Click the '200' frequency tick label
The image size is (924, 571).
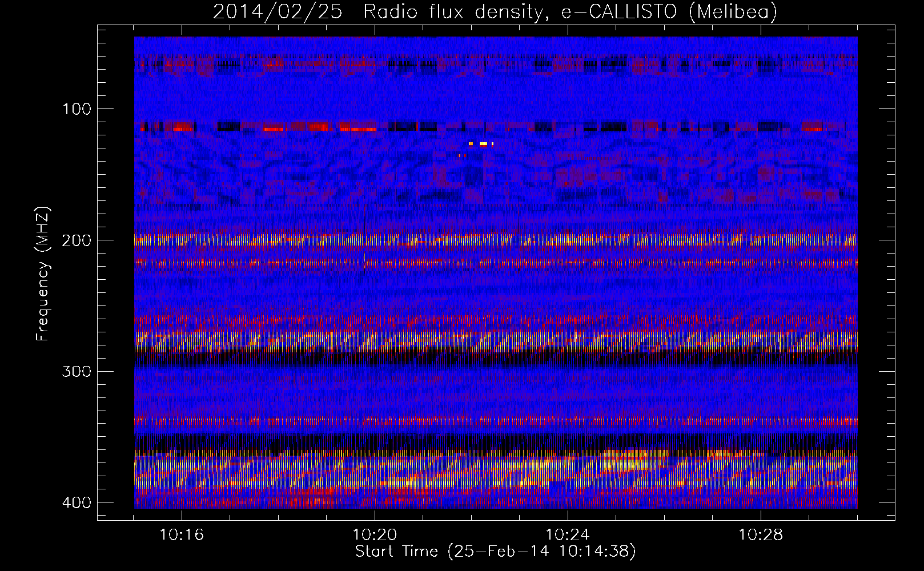click(x=77, y=240)
